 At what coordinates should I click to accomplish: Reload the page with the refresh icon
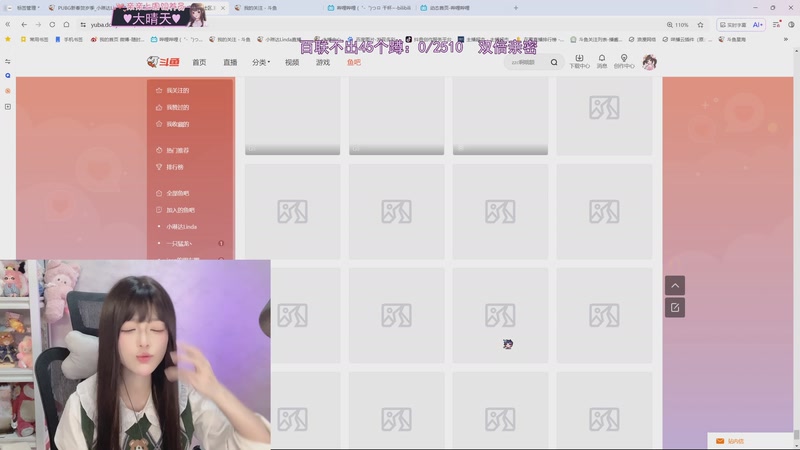(52, 24)
